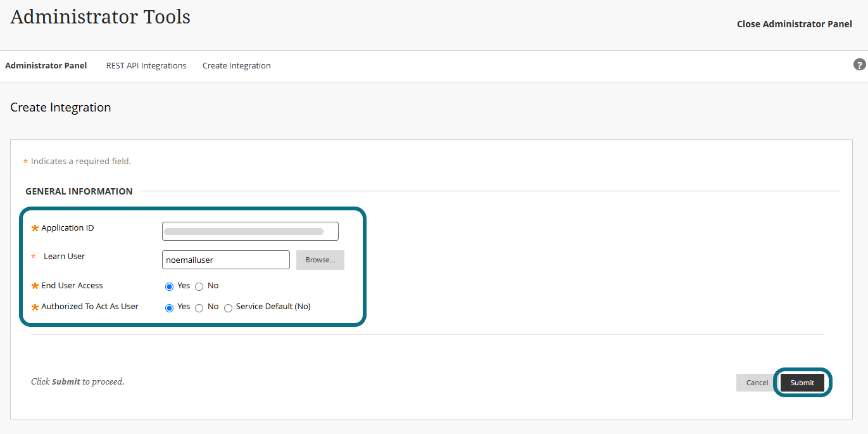Click Create Integration breadcrumb
This screenshot has height=434, width=868.
pos(237,65)
